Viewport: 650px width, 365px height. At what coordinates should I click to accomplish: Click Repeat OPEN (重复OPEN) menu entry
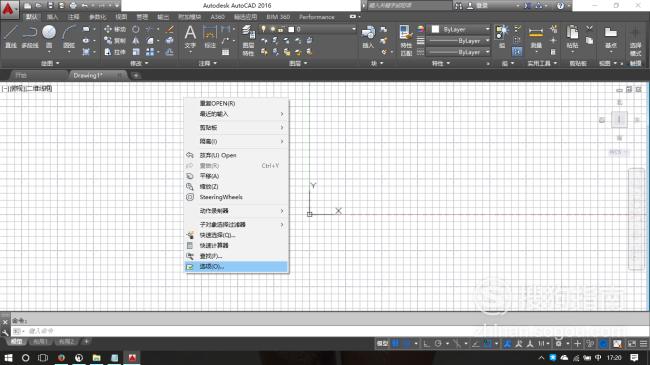tap(236, 103)
